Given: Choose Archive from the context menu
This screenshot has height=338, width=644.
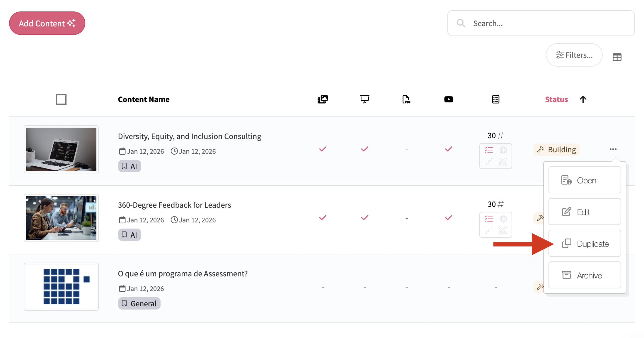Looking at the screenshot, I should tap(585, 275).
